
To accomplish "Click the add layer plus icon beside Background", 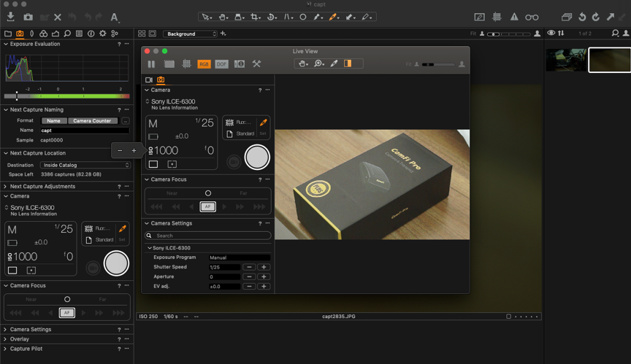I will [x=223, y=34].
